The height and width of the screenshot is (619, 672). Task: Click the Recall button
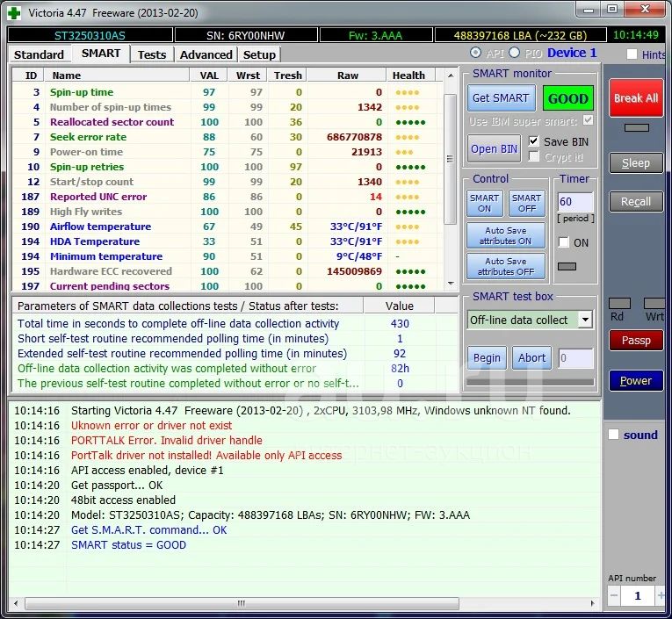click(x=636, y=201)
